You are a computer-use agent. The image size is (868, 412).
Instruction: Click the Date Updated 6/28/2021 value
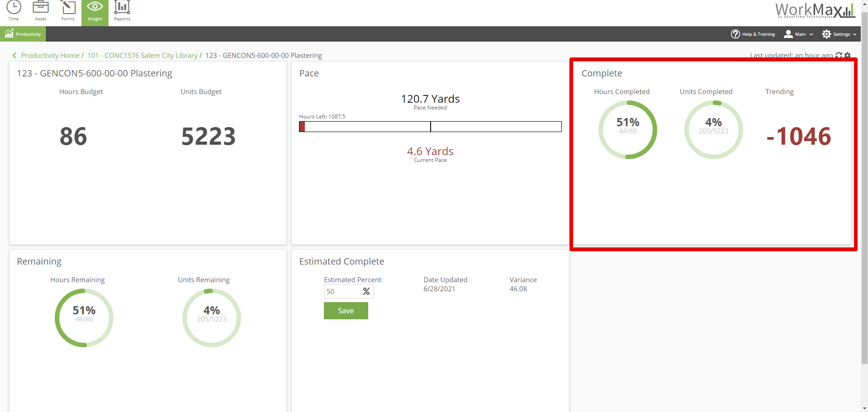coord(439,289)
